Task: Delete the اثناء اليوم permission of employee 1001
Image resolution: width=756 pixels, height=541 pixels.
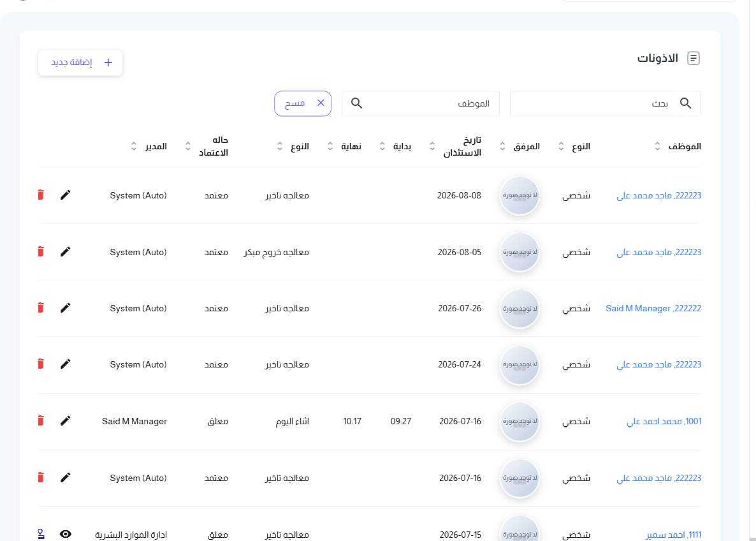Action: pyautogui.click(x=41, y=421)
